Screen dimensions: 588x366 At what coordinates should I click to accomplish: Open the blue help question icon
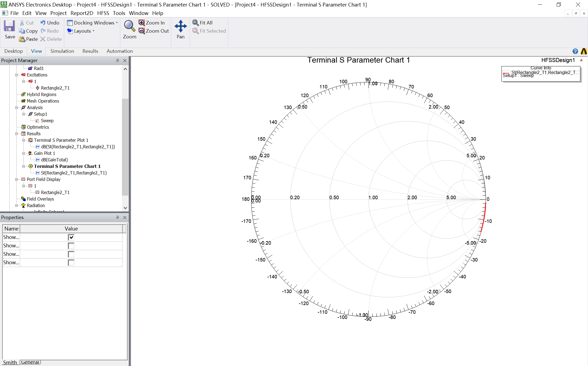point(575,51)
